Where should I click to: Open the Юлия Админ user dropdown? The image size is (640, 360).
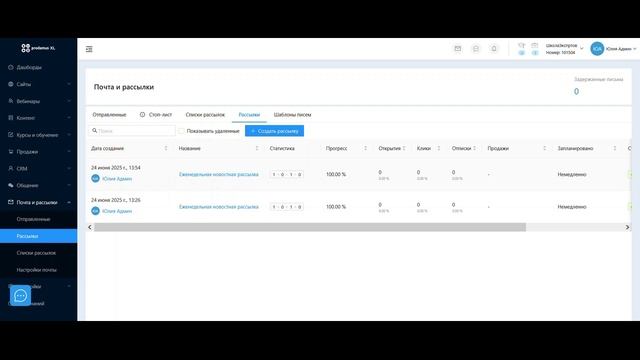[x=620, y=49]
